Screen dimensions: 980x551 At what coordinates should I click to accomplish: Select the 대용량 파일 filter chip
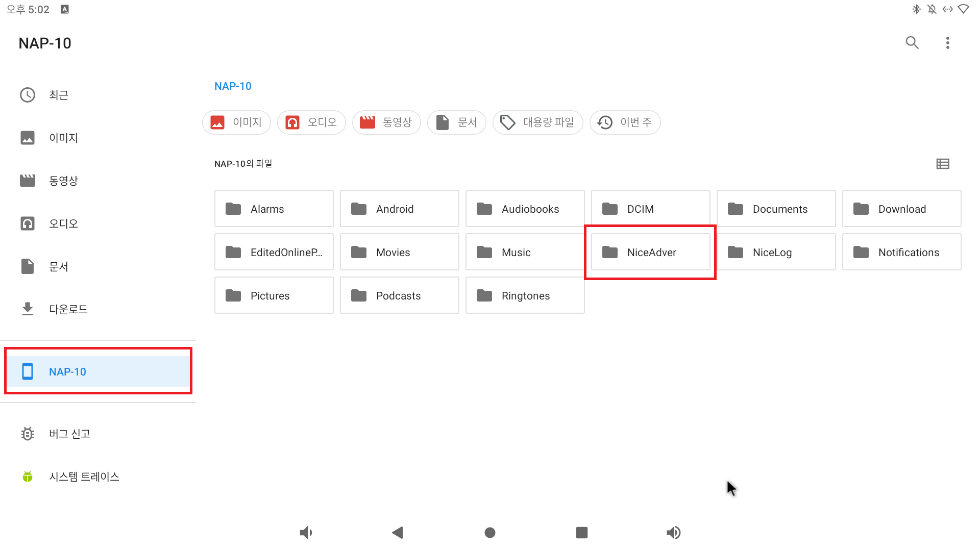point(537,122)
